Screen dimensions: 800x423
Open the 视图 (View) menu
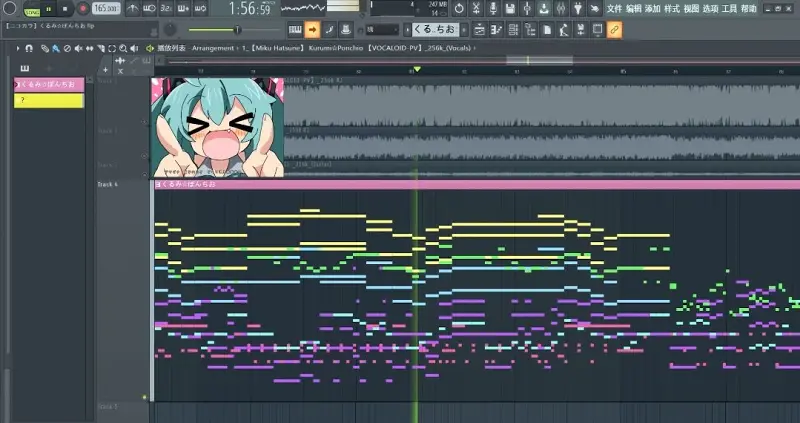click(x=691, y=9)
